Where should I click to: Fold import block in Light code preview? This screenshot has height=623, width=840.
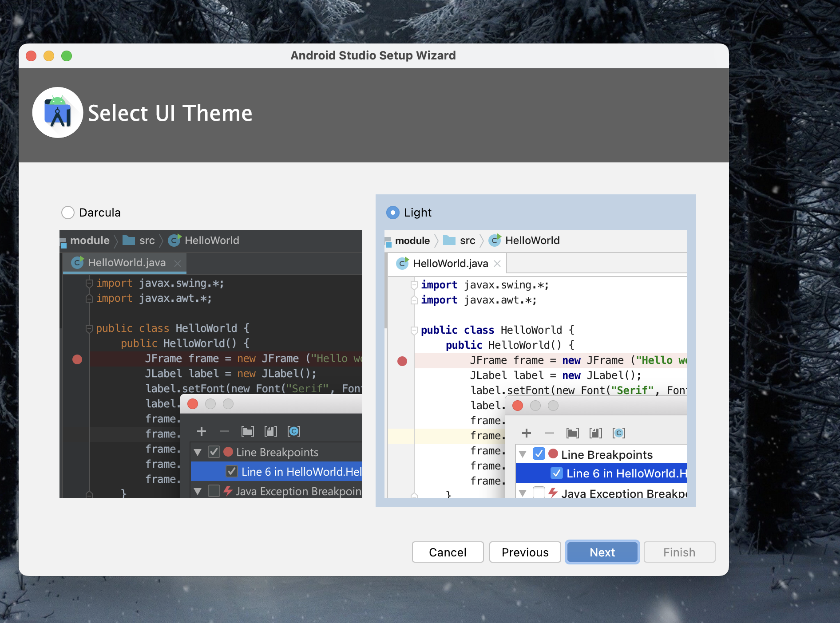[414, 285]
